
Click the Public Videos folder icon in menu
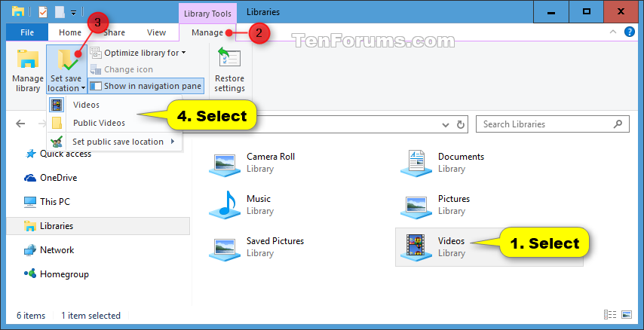tap(57, 123)
